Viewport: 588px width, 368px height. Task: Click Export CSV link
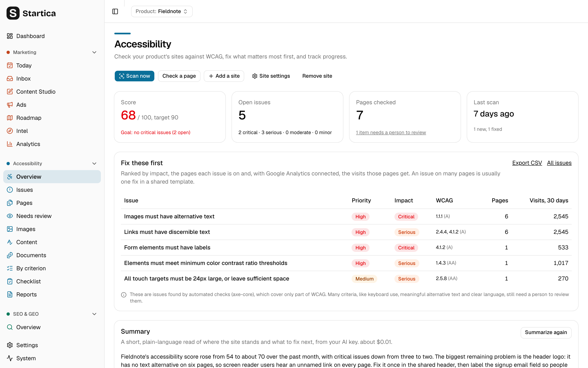click(527, 163)
